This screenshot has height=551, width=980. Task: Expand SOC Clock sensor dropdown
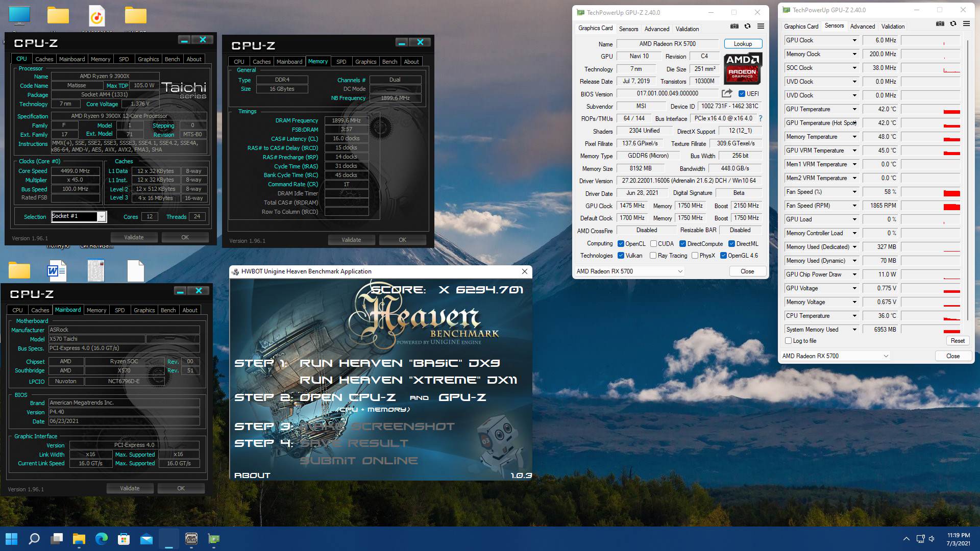click(x=854, y=68)
